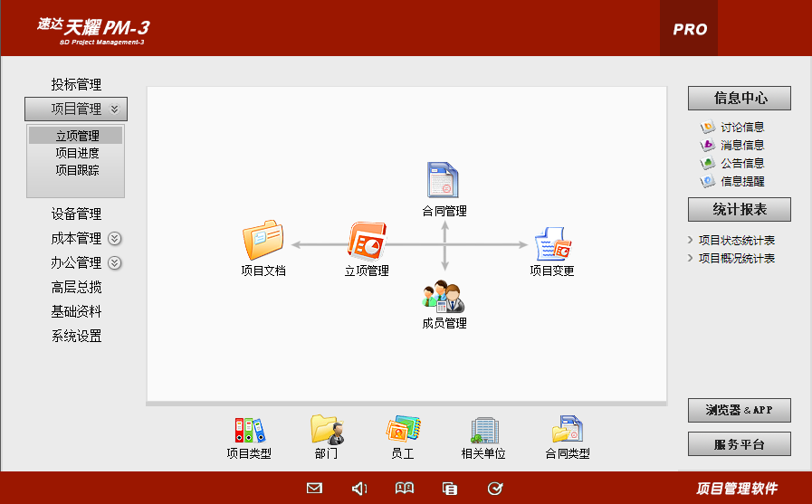812x504 pixels.
Task: Click the 项目文档 folder icon
Action: pos(263,241)
